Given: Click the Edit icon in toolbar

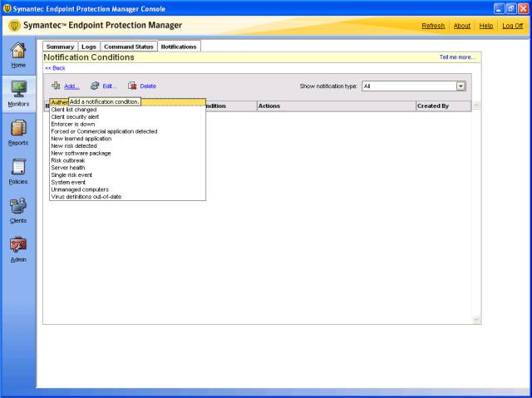Looking at the screenshot, I should click(x=95, y=86).
